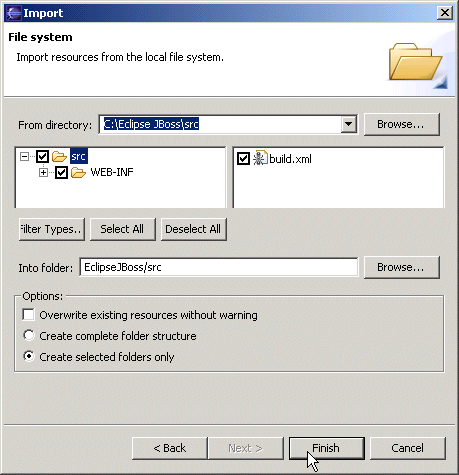Open the From directory dropdown list
Image resolution: width=459 pixels, height=475 pixels.
(x=348, y=124)
